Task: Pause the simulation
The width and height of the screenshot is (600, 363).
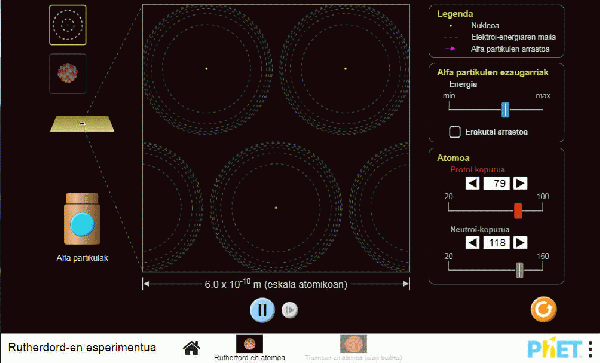Action: point(262,310)
